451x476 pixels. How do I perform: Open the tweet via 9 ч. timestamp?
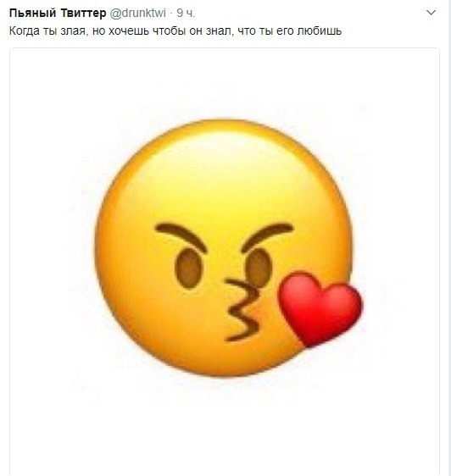coord(186,13)
